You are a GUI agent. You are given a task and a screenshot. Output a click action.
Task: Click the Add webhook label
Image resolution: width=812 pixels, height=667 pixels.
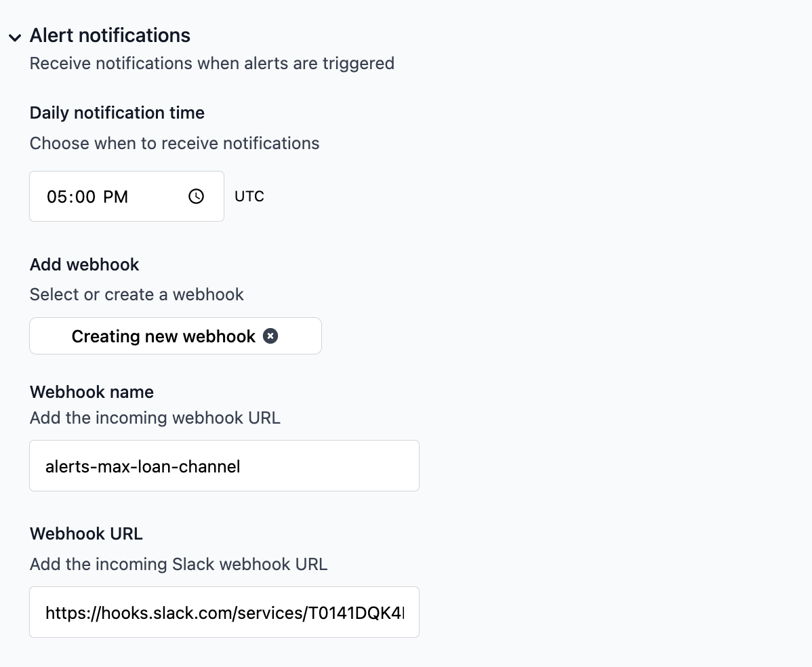point(84,264)
